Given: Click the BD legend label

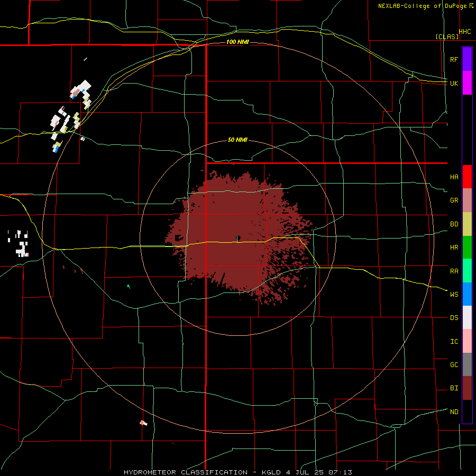Looking at the screenshot, I should click(454, 224).
